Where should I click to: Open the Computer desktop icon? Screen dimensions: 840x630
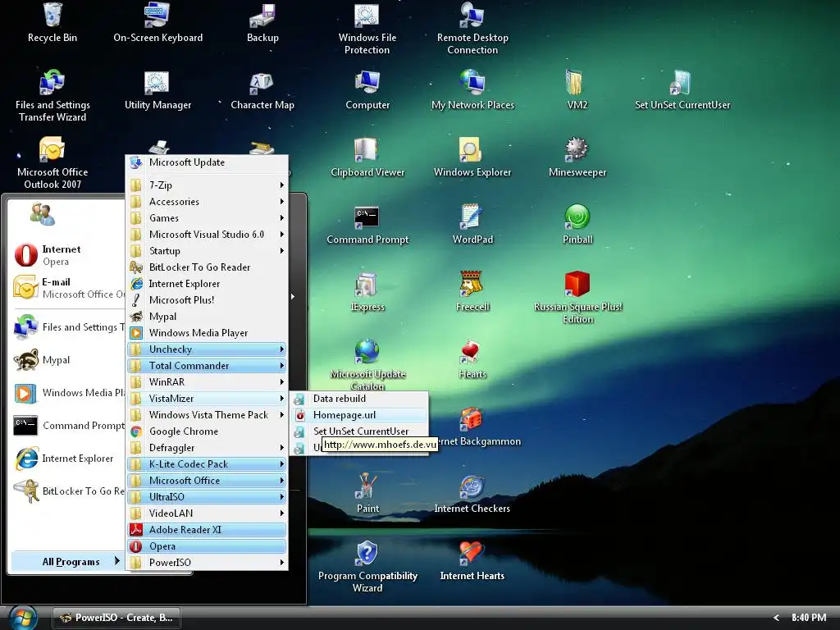click(367, 90)
